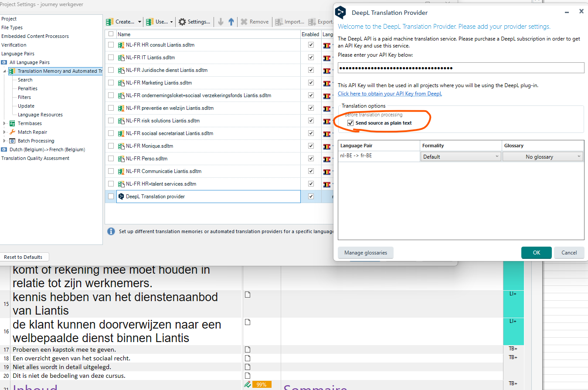Disable Enabled checkbox for NL-FR Marketing Liantis
The height and width of the screenshot is (390, 588).
(311, 83)
